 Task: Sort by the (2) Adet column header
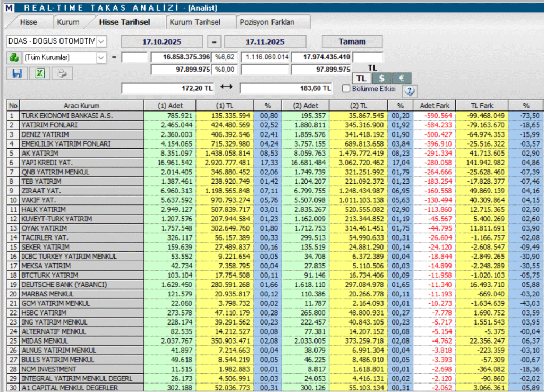[305, 106]
